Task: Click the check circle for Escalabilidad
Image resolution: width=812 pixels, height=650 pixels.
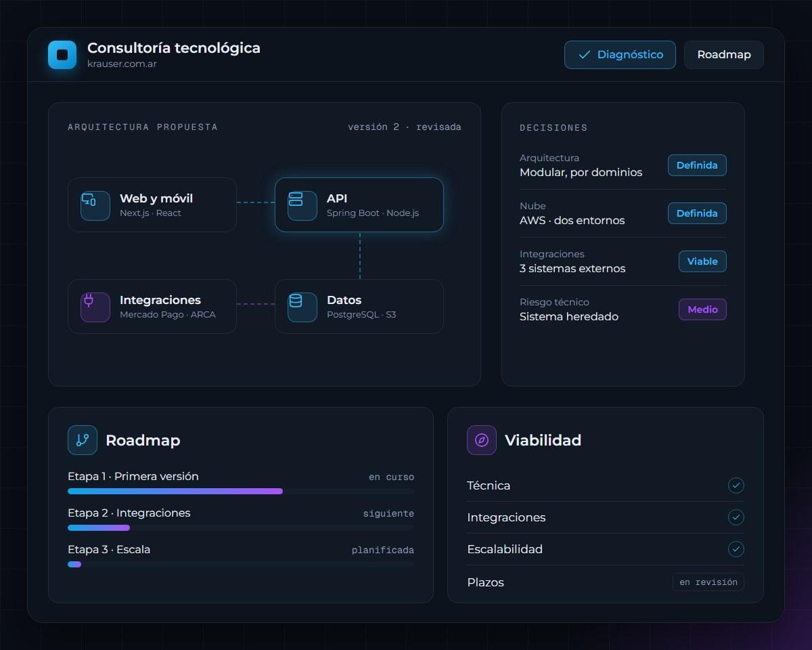Action: pyautogui.click(x=736, y=549)
